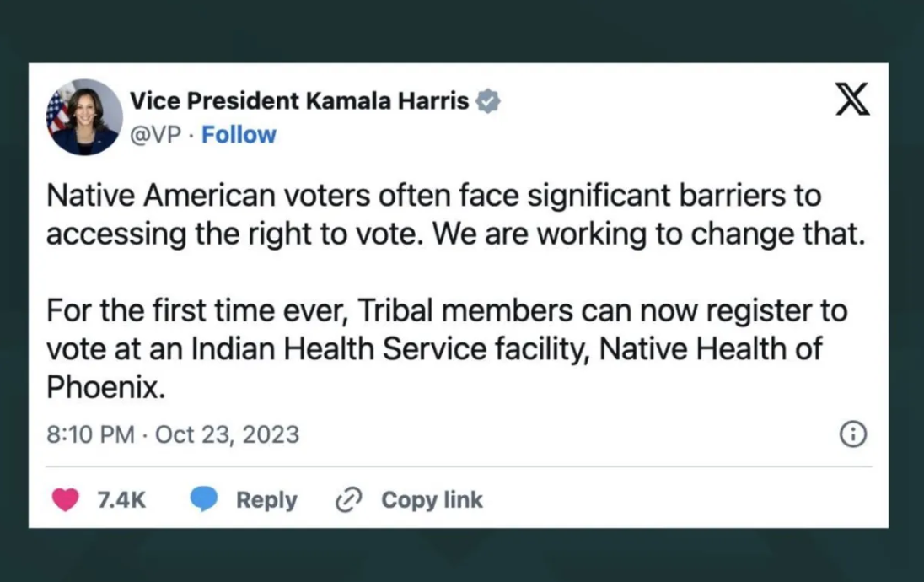Click the blue verified checkmark badge
This screenshot has width=924, height=582.
point(488,101)
